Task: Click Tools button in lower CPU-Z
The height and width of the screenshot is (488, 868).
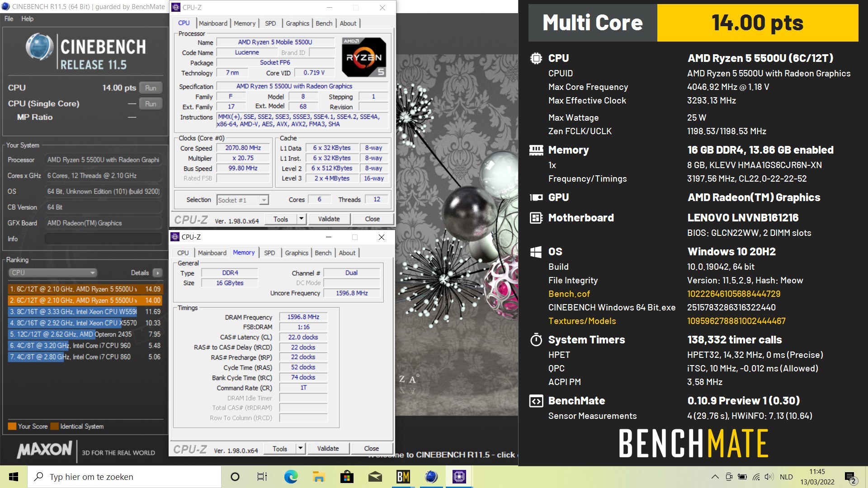Action: (280, 449)
